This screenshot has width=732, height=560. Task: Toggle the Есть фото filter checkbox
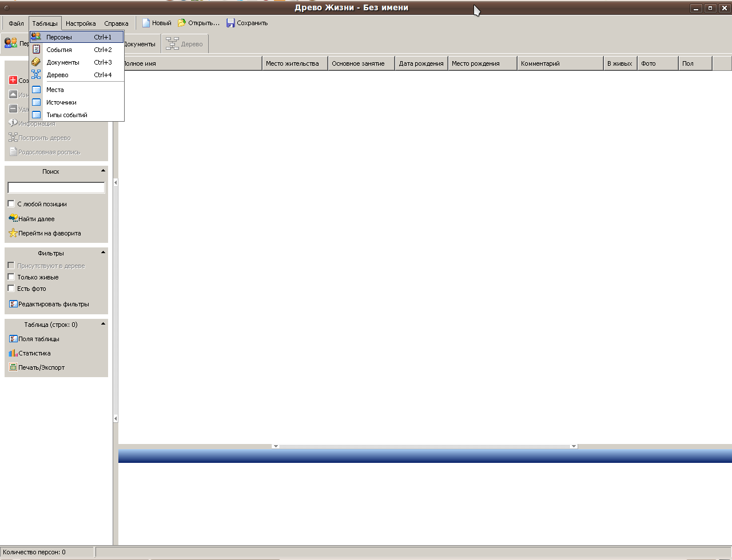pyautogui.click(x=11, y=288)
